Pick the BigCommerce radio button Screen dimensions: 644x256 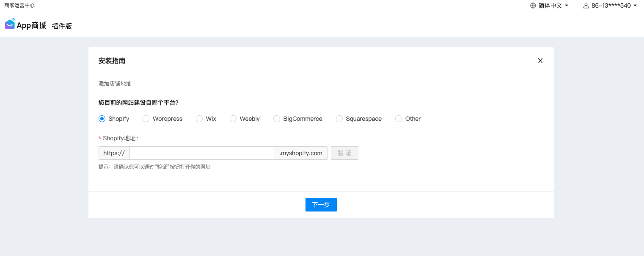[x=277, y=119]
